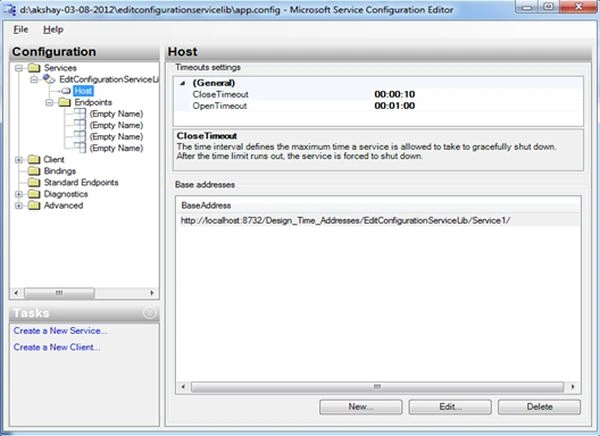600x436 pixels.
Task: Click the Advanced folder icon
Action: coord(34,206)
